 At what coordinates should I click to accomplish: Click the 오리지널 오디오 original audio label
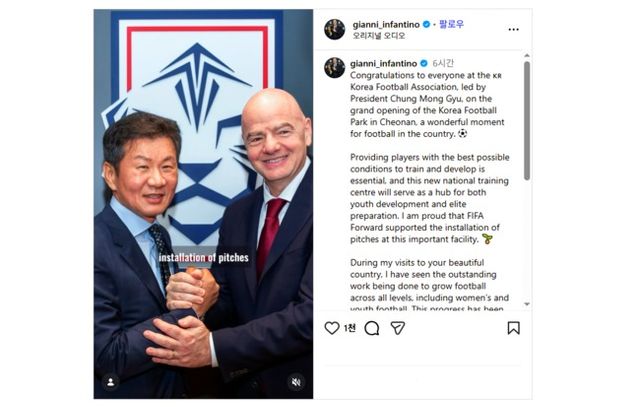[x=379, y=36]
